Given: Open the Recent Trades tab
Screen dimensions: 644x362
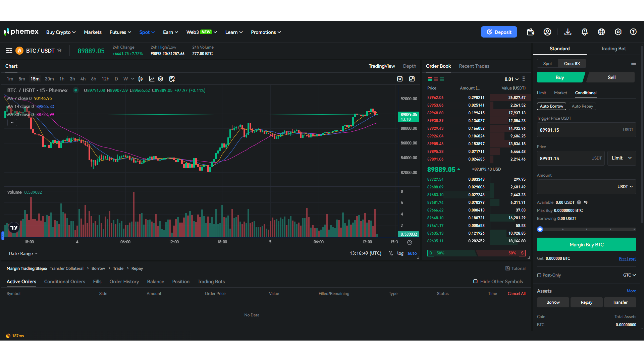Looking at the screenshot, I should point(474,66).
